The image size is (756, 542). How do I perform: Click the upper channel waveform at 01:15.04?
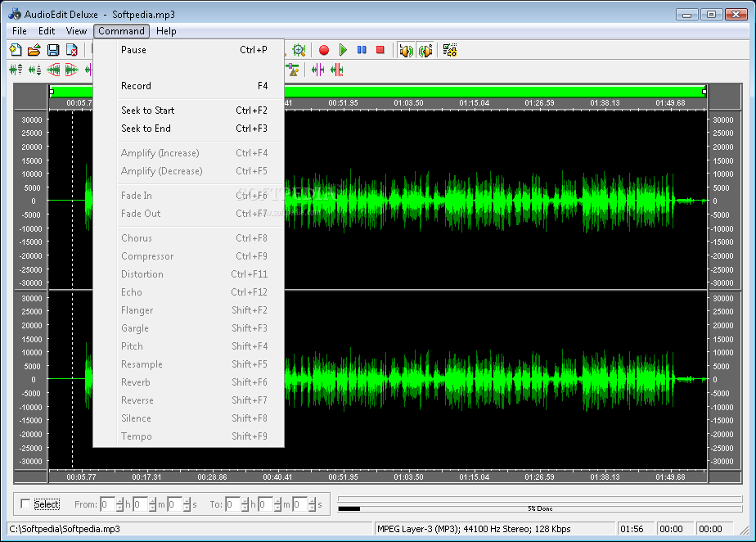474,201
